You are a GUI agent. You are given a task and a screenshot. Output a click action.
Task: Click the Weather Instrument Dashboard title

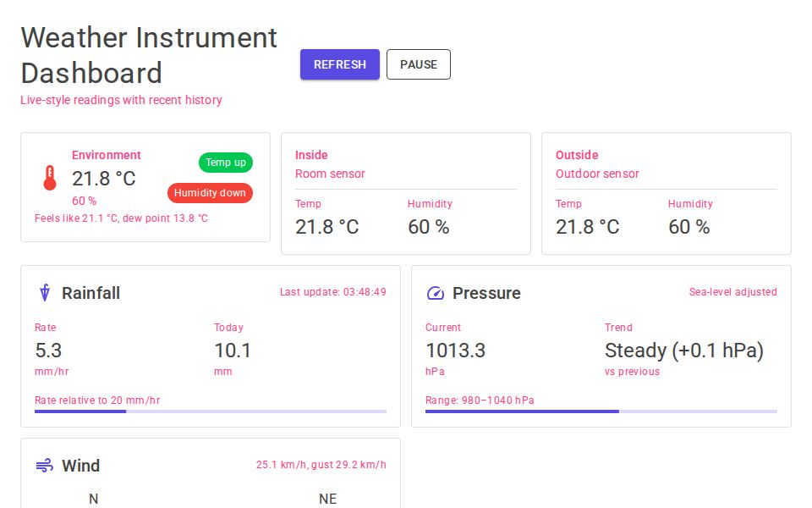tap(148, 55)
